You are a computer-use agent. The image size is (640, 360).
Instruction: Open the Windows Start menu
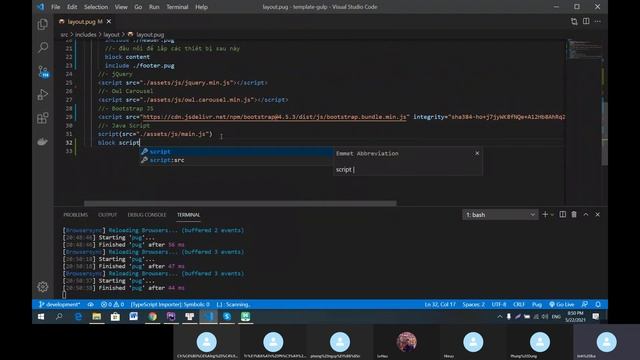tap(41, 317)
